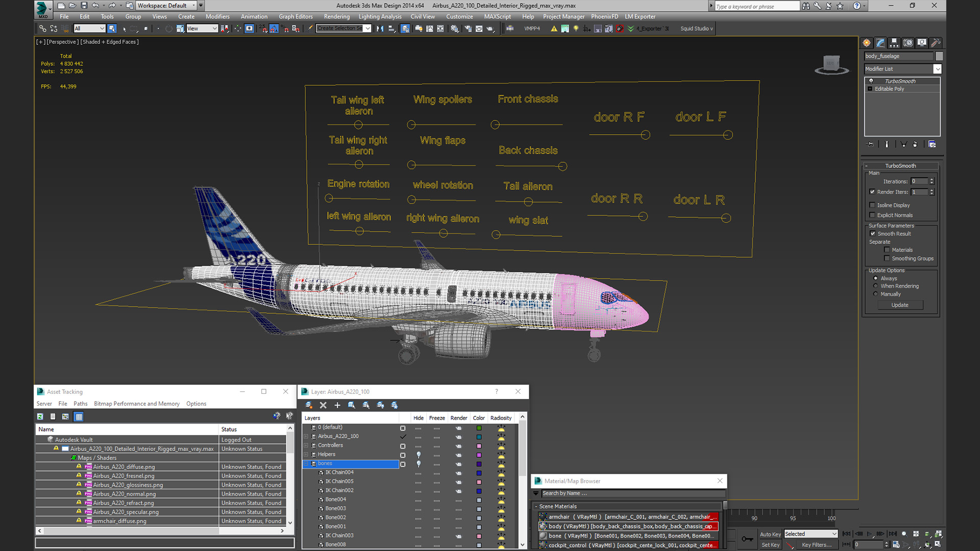Click Create New Layer icon in Layer dialog
Screen dimensions: 980x551
[x=309, y=405]
